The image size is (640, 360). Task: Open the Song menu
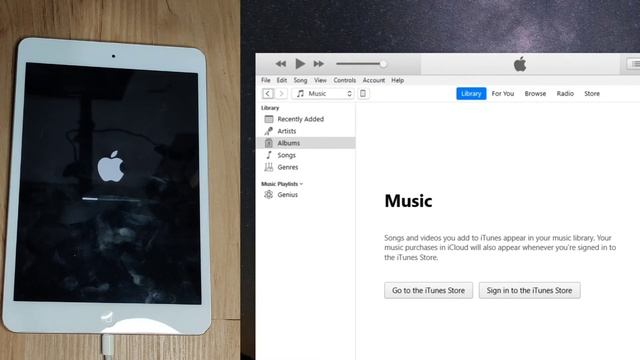(300, 80)
